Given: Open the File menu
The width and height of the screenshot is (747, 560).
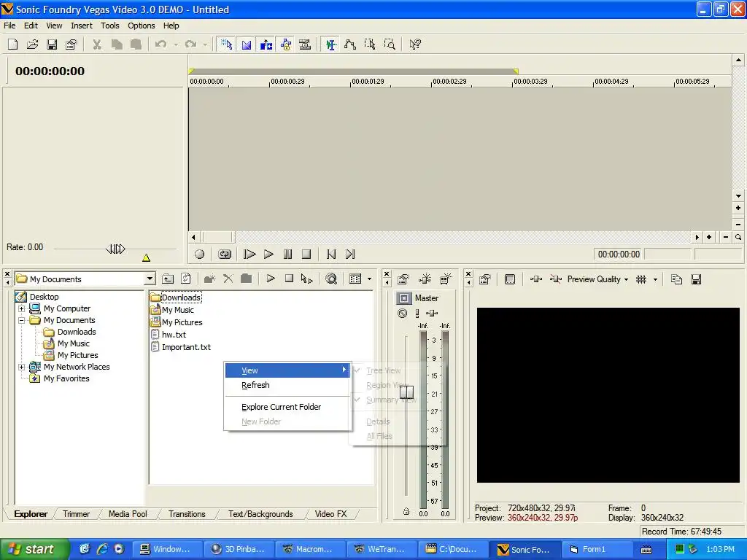Looking at the screenshot, I should coord(9,26).
